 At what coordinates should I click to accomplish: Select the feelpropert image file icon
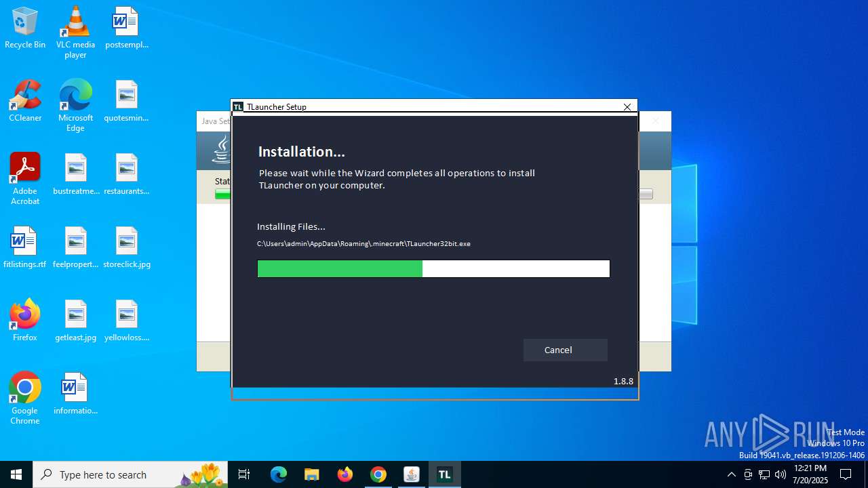[x=75, y=247]
